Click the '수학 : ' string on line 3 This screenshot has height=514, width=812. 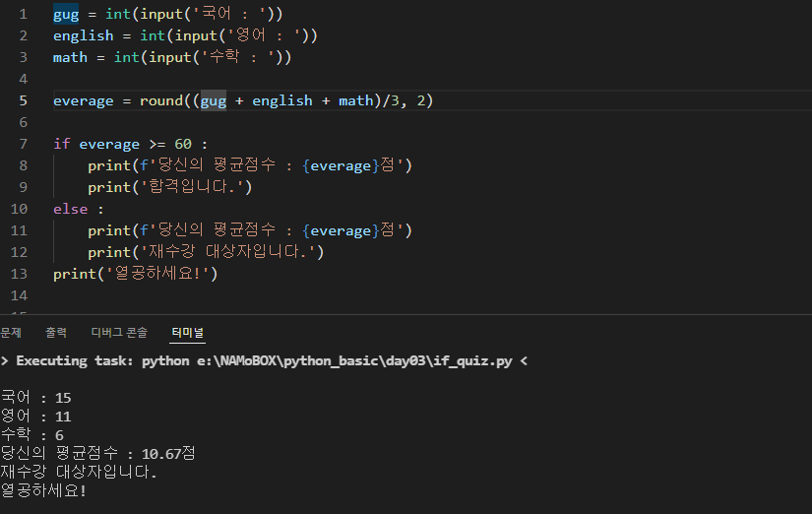click(240, 57)
